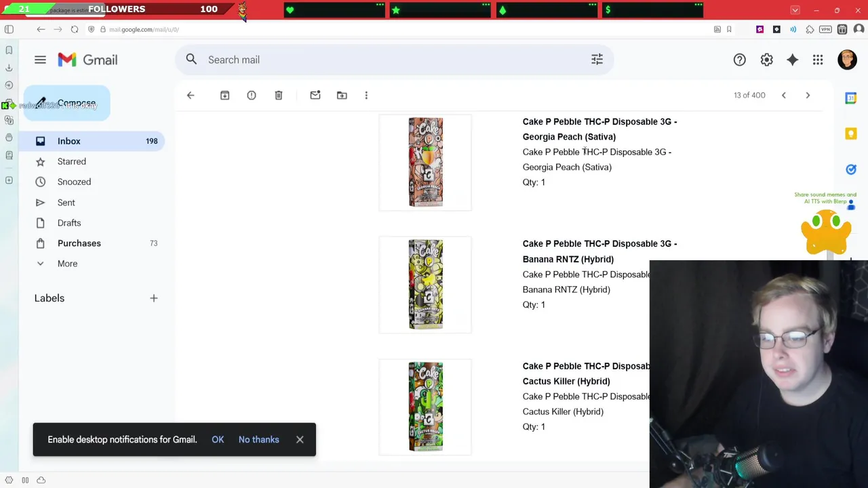Open Google Tasks side panel

[851, 169]
